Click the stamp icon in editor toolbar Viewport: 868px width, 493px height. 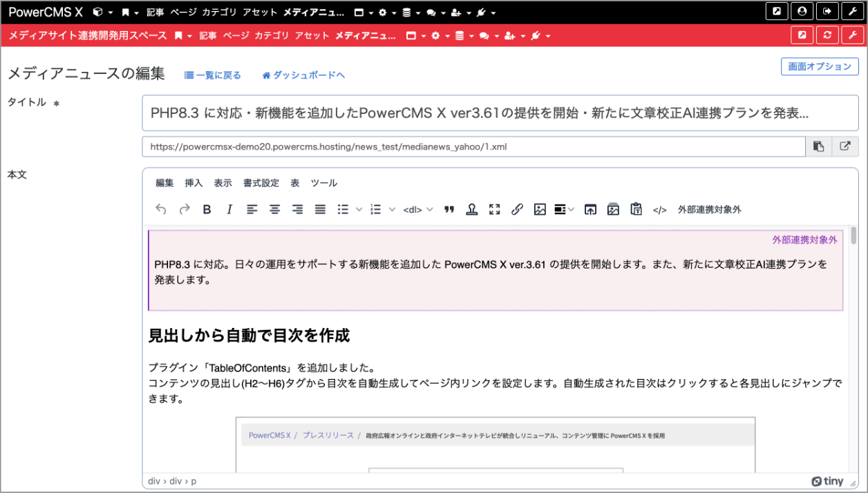coord(472,209)
